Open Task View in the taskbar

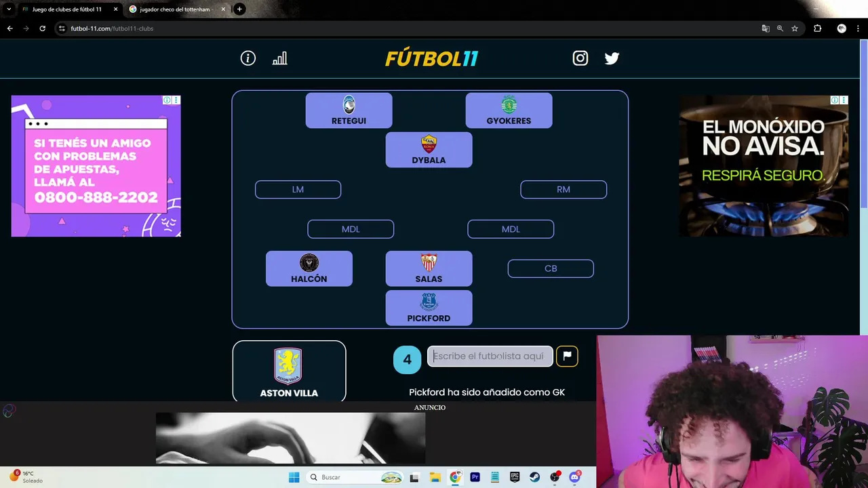[415, 477]
